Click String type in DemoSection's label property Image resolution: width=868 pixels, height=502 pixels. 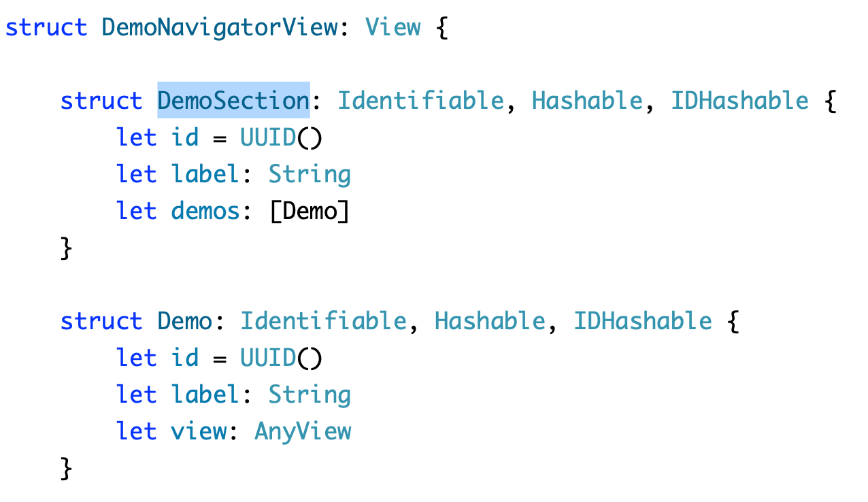[x=310, y=174]
